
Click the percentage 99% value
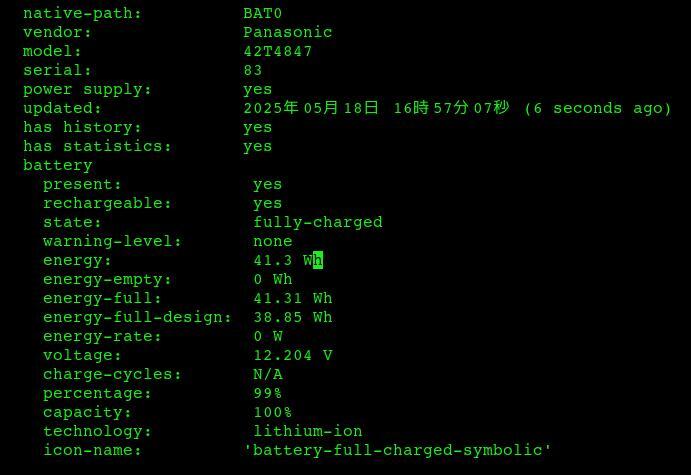(x=267, y=393)
